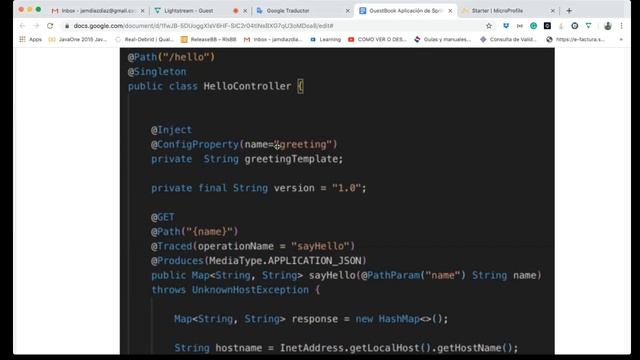The width and height of the screenshot is (640, 360).
Task: Open the Guías y manuales bookmark
Action: pos(442,40)
